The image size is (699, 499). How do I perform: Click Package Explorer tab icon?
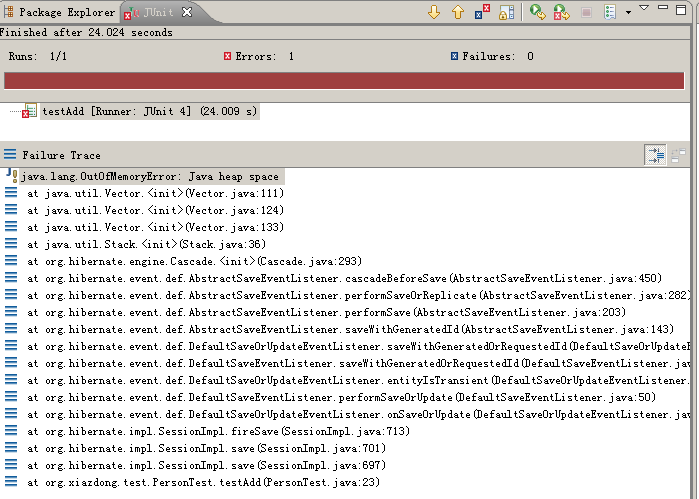click(x=8, y=12)
